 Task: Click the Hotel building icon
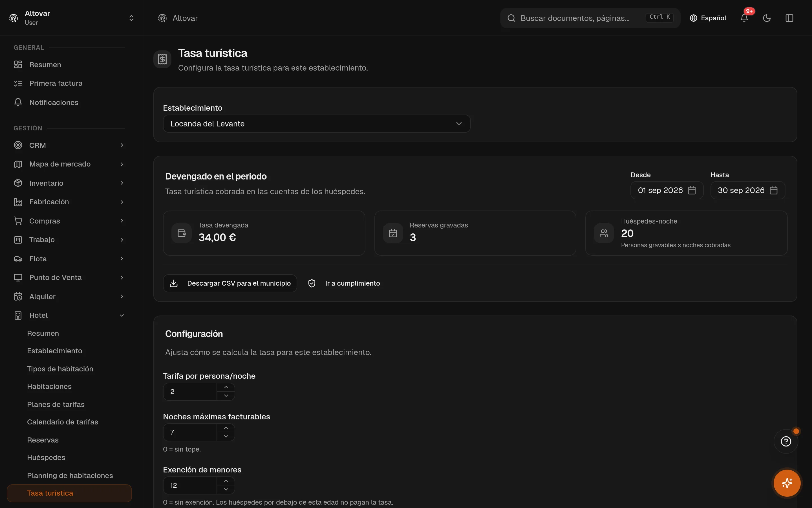(18, 316)
